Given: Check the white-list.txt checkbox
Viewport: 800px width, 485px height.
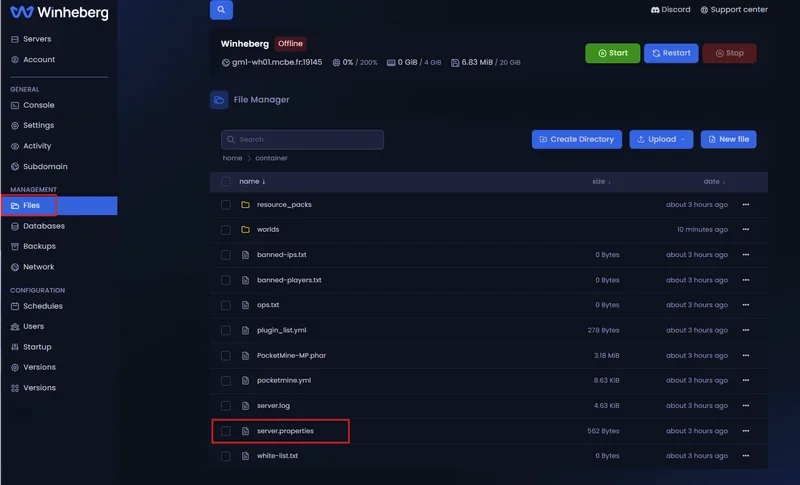Looking at the screenshot, I should point(226,456).
